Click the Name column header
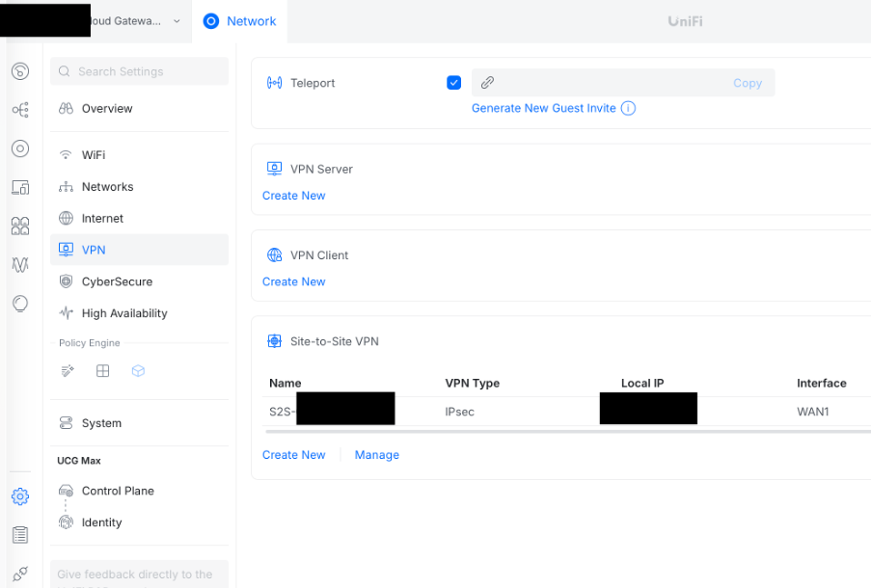This screenshot has height=588, width=872. point(286,384)
